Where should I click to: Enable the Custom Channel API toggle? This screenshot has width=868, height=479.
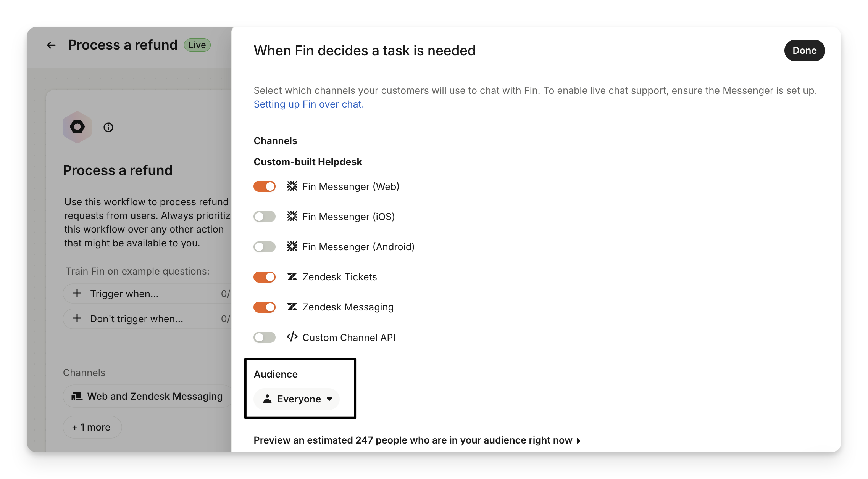coord(265,337)
